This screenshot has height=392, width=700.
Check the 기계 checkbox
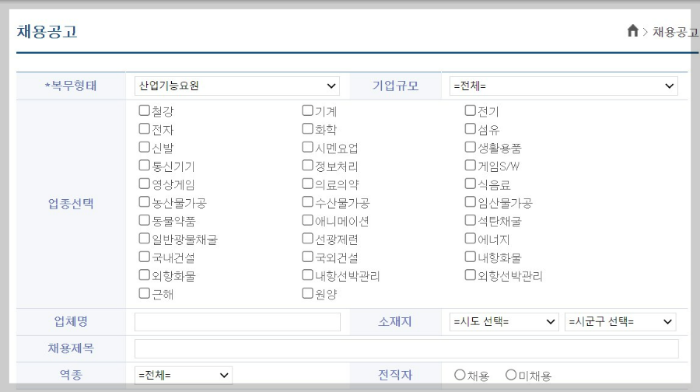307,110
